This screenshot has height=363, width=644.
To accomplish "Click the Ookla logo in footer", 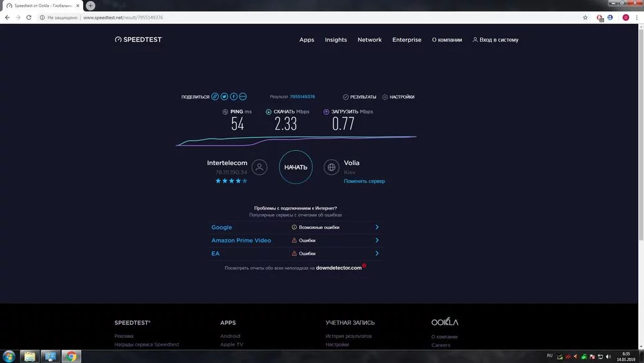I will (x=445, y=322).
